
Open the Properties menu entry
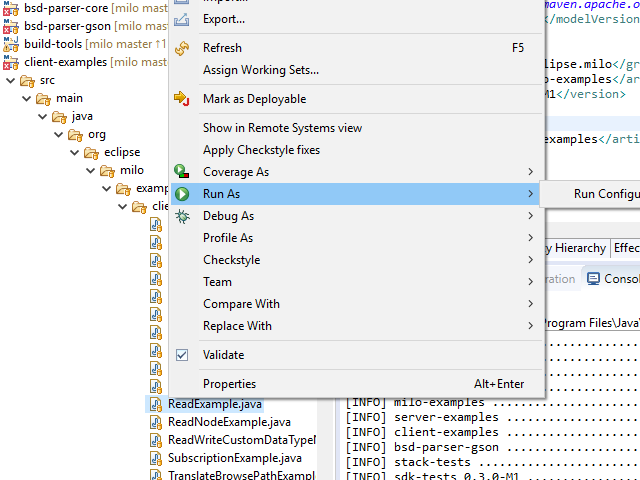[229, 384]
